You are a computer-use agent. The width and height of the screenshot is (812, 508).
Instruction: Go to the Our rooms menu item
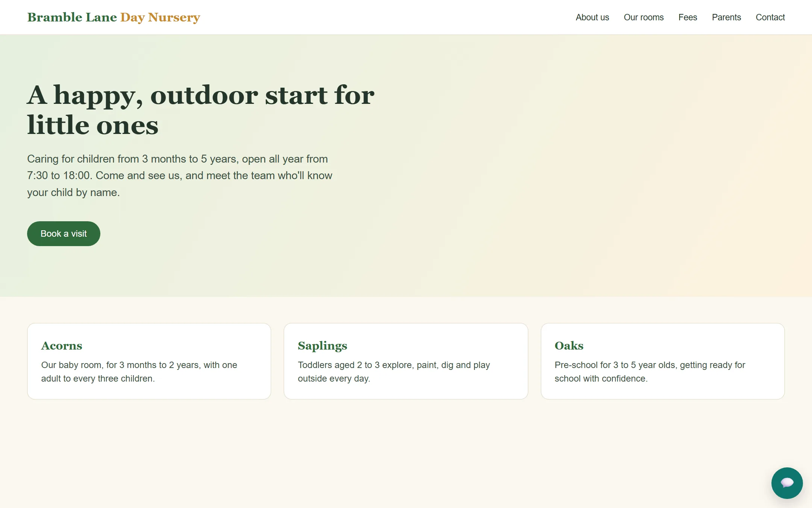click(x=644, y=17)
